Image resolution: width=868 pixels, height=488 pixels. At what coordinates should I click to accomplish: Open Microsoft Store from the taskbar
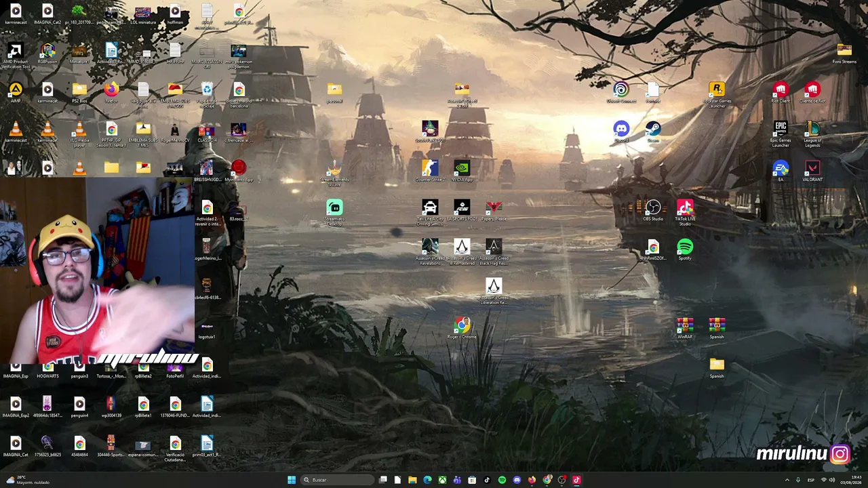472,480
